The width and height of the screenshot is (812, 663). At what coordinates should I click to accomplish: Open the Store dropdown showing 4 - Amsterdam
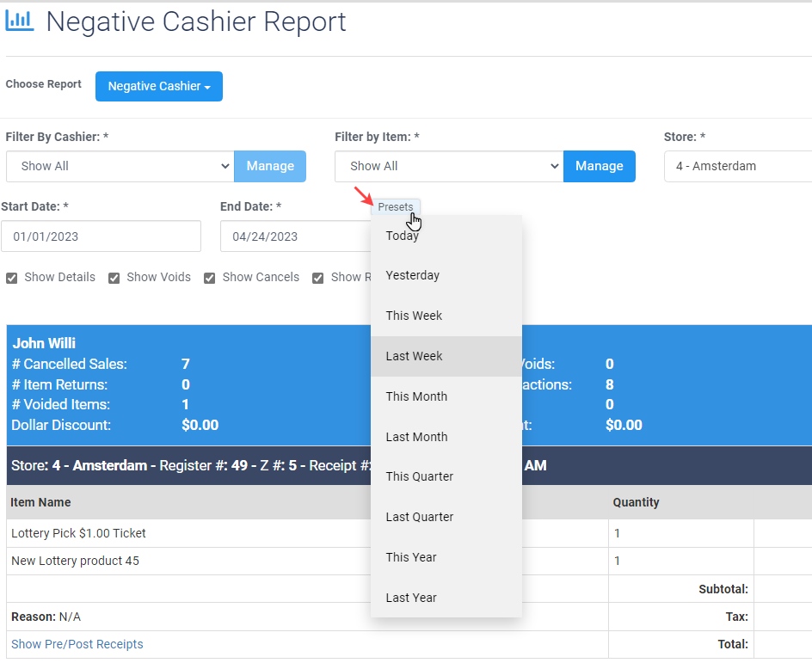[738, 166]
